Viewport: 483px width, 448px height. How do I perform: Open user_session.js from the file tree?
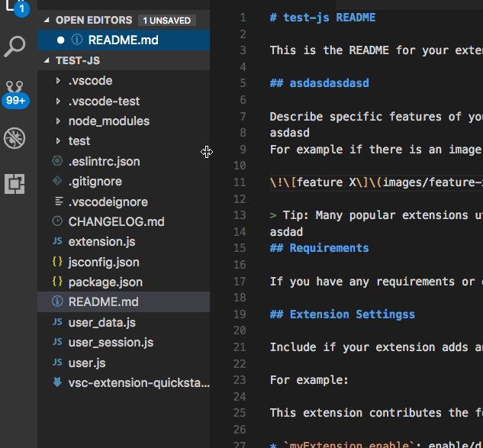[124, 343]
